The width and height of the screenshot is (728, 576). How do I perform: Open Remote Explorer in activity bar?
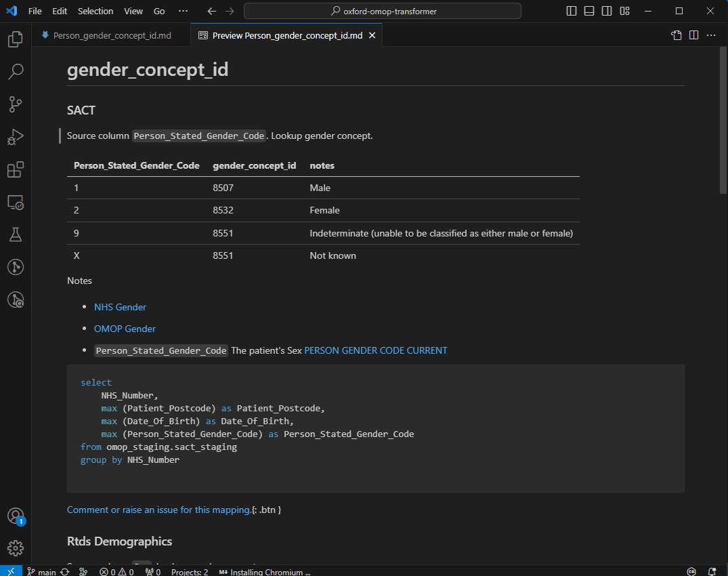16,202
